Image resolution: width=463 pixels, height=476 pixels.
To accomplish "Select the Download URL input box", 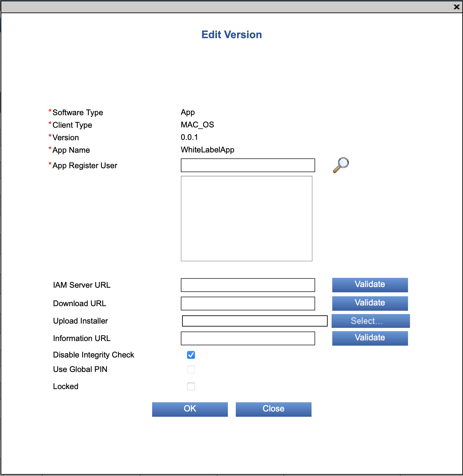I will click(248, 304).
